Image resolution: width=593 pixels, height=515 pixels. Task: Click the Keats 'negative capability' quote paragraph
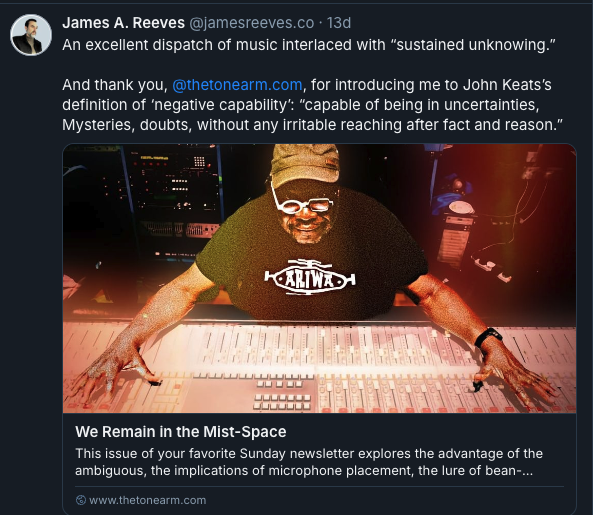pos(312,105)
